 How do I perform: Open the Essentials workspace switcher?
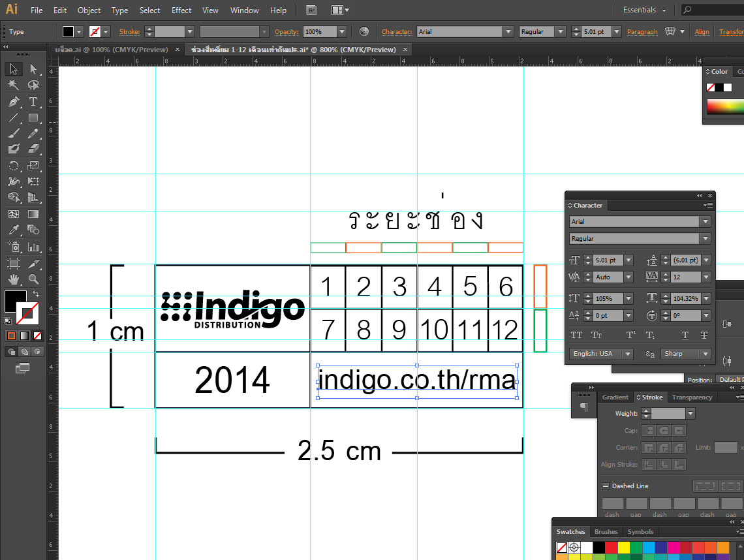point(644,10)
